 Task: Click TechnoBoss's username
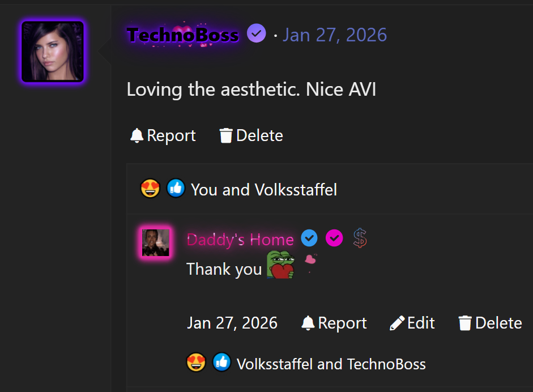point(182,35)
